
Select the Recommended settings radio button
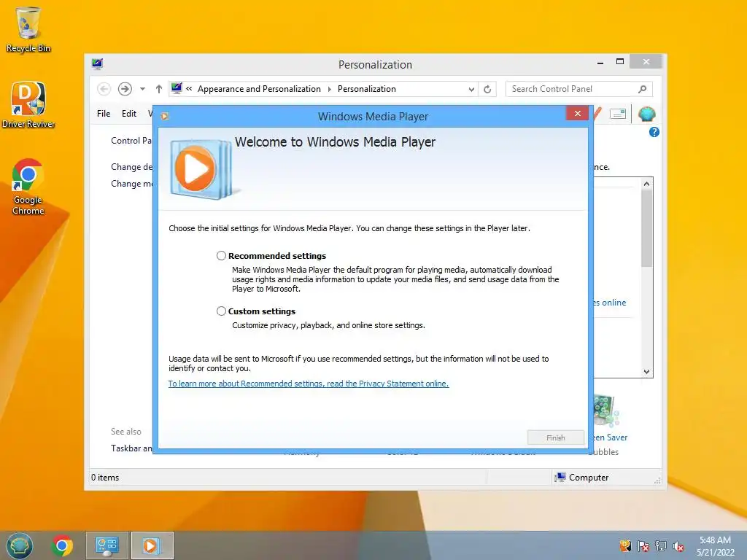coord(221,256)
